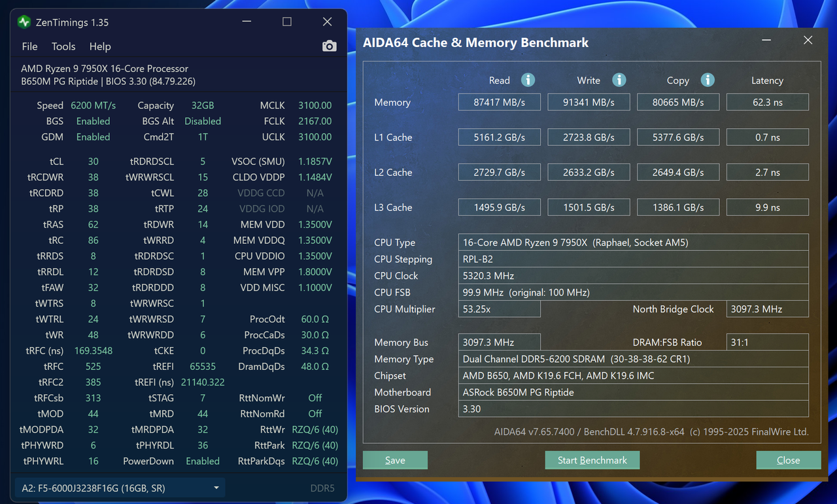837x504 pixels.
Task: Open the File menu in ZenTimings
Action: click(29, 46)
